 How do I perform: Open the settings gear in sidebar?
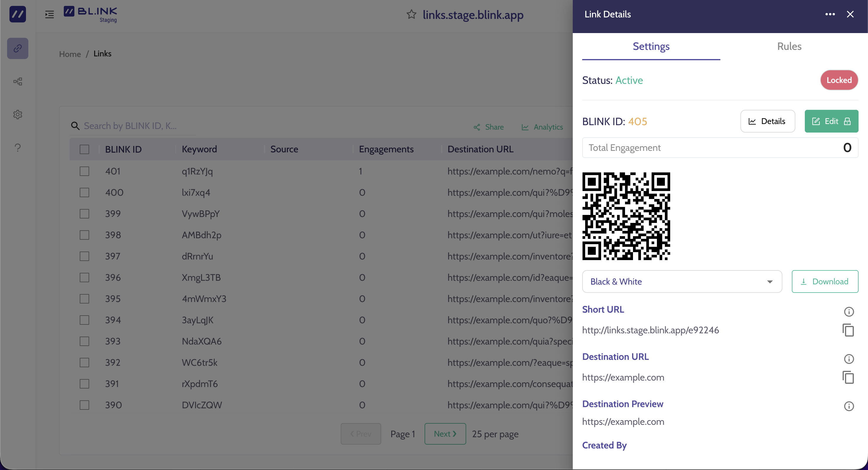click(17, 115)
